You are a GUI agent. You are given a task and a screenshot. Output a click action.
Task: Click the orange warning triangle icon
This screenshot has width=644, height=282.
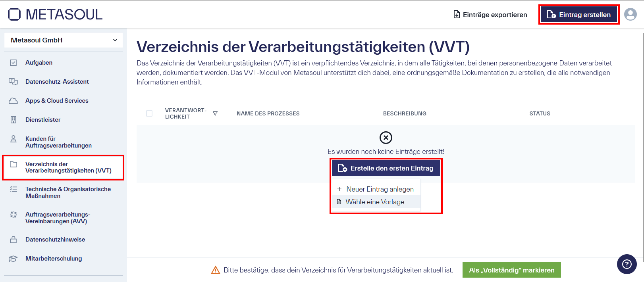tap(216, 270)
